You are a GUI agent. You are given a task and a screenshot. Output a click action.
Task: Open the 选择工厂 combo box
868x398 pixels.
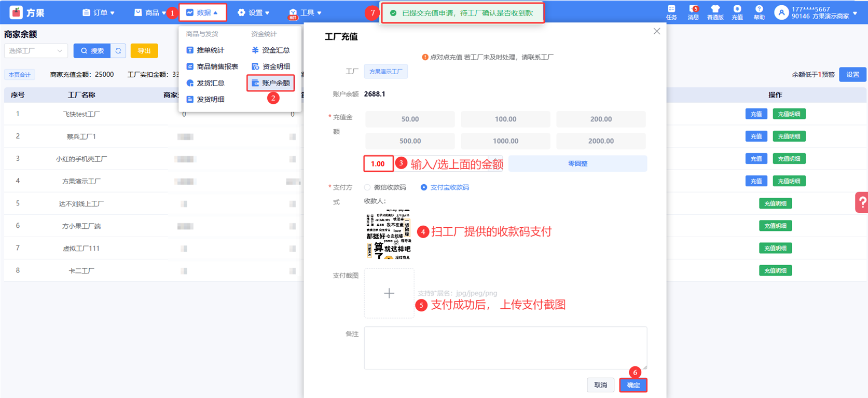(36, 51)
